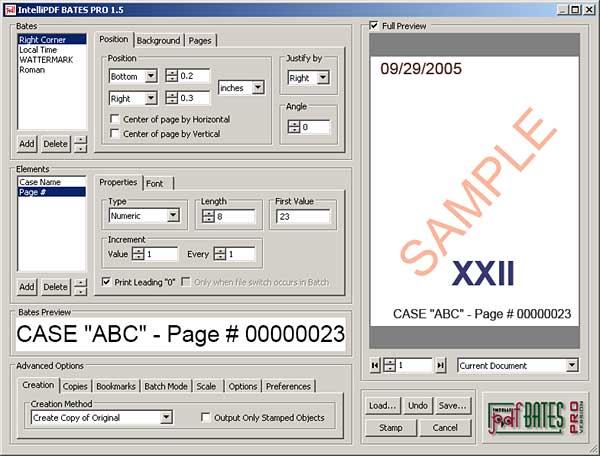Click the Load... button
600x456 pixels.
pos(383,406)
